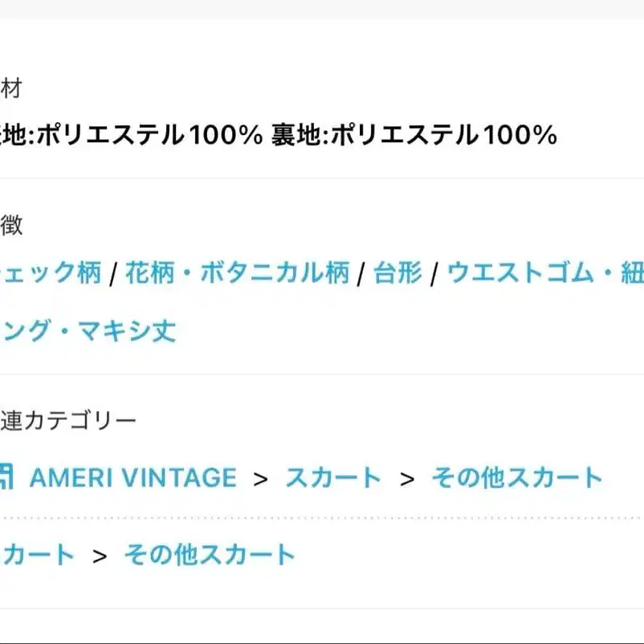Open スカート in the bottom category breadcrumb
This screenshot has height=644, width=644.
tap(37, 554)
